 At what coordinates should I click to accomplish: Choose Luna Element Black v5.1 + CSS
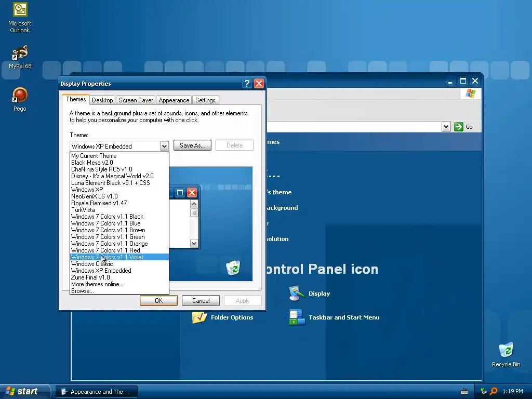[119, 183]
